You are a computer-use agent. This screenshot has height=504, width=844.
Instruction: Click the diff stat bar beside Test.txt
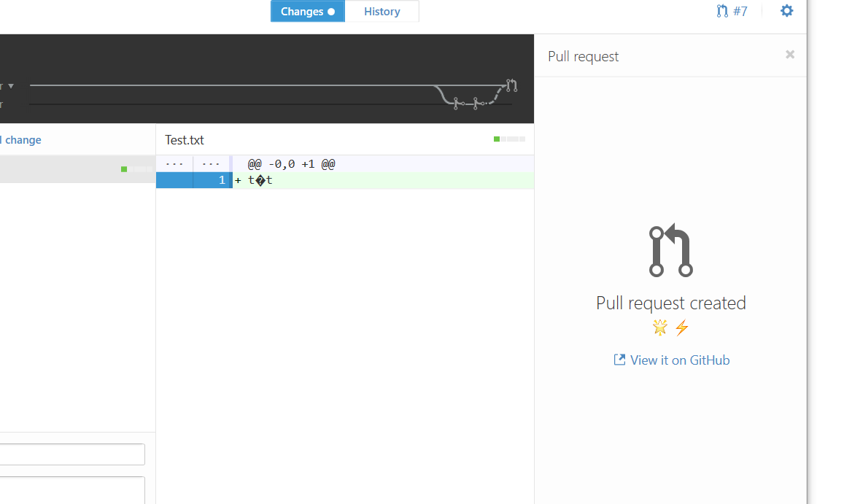tap(509, 139)
